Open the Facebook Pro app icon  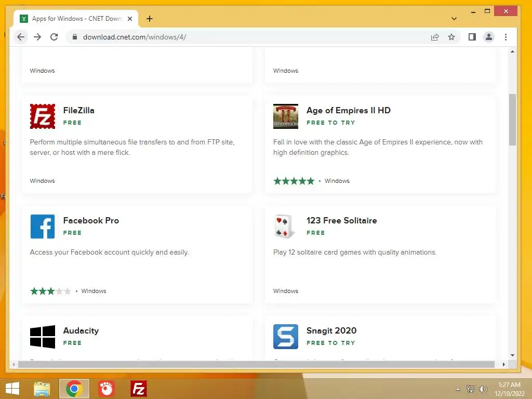click(x=43, y=227)
